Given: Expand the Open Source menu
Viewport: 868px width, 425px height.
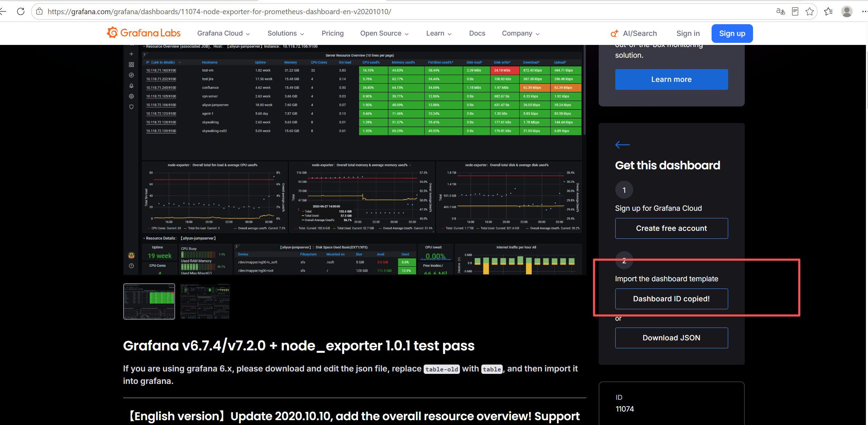Looking at the screenshot, I should tap(384, 33).
